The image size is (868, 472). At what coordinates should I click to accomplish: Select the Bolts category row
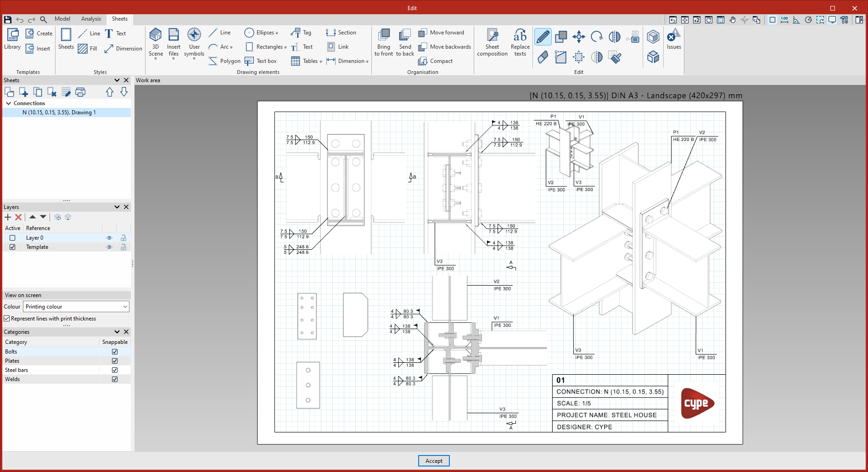(x=67, y=352)
